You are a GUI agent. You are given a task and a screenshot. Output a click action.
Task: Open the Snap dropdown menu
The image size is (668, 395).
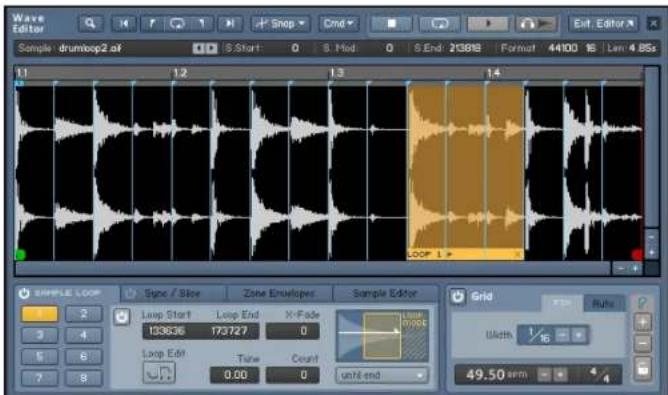[280, 23]
